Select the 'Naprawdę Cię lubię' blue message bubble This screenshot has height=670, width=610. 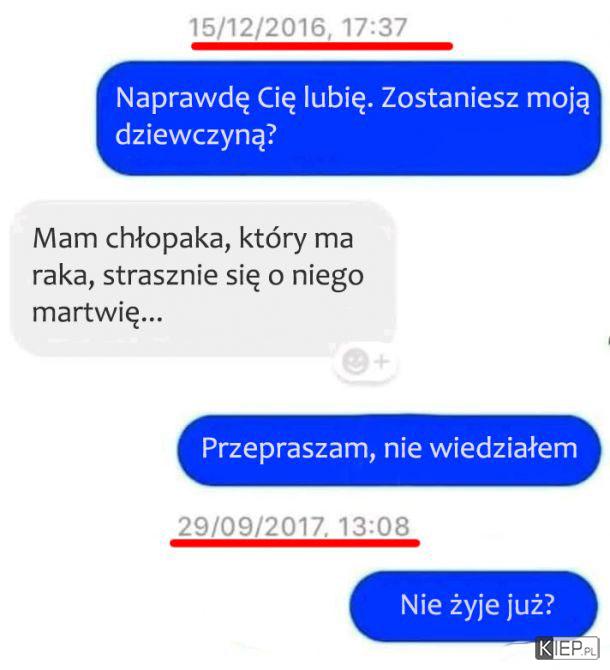coord(348,118)
